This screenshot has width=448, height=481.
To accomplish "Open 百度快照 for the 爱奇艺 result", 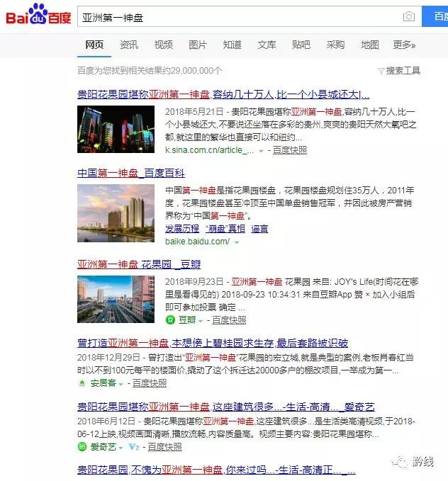I will [165, 447].
